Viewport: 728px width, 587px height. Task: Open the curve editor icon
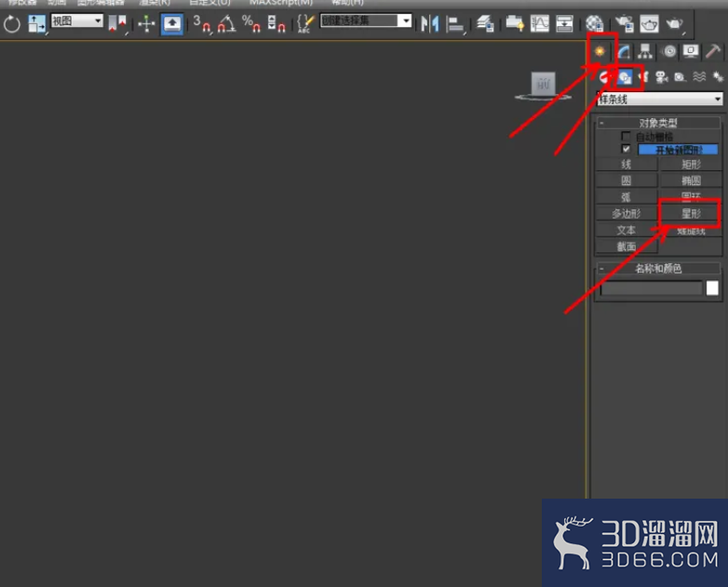click(540, 23)
